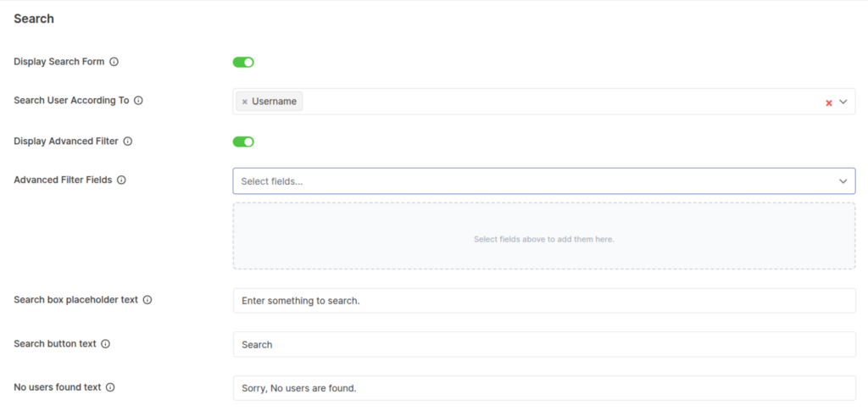
Task: Remove the Username tag with its x icon
Action: (x=245, y=102)
